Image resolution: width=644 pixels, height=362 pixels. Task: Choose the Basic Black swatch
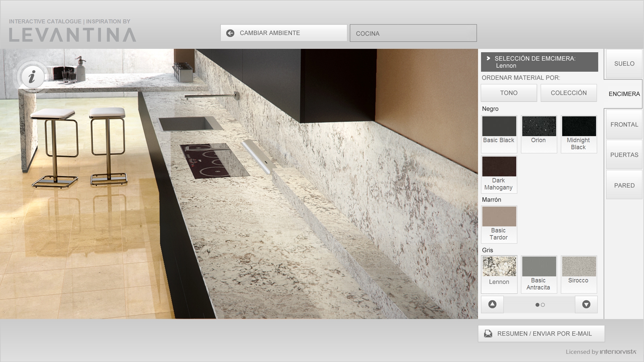tap(499, 134)
